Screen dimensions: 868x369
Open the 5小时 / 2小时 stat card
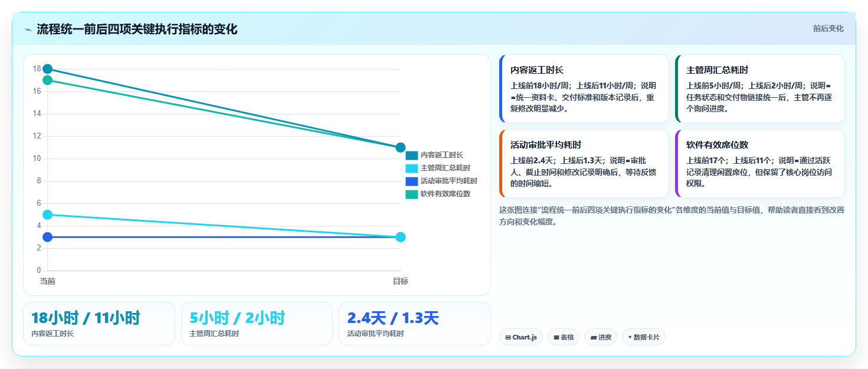pyautogui.click(x=257, y=324)
